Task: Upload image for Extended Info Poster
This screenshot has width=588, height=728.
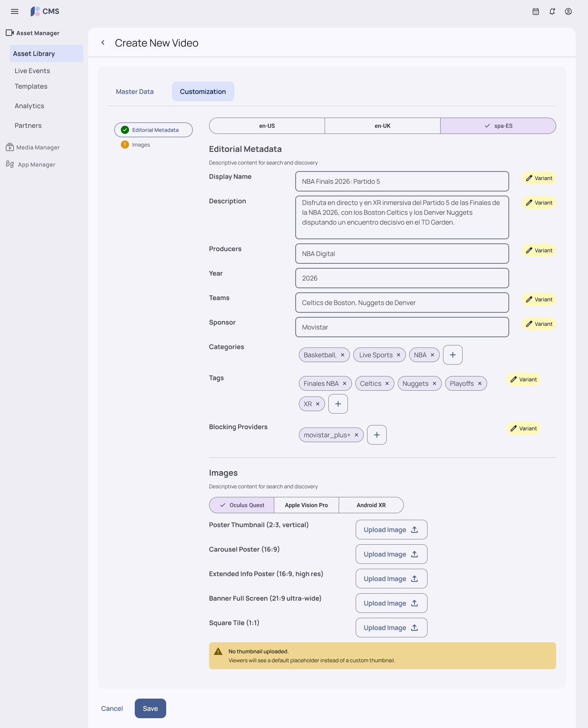Action: (392, 579)
